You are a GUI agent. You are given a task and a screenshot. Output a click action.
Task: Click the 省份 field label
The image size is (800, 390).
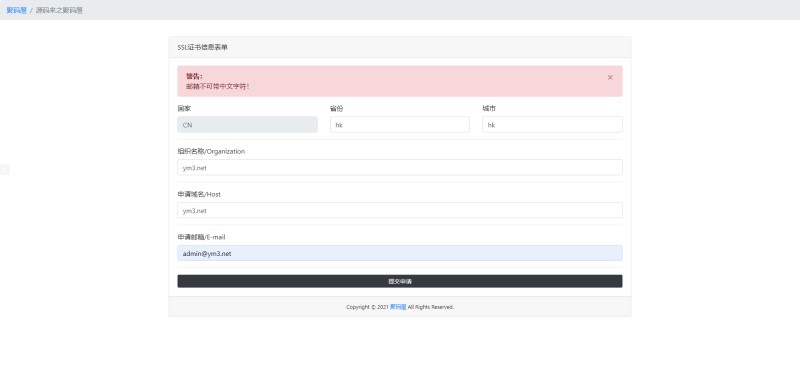point(337,108)
